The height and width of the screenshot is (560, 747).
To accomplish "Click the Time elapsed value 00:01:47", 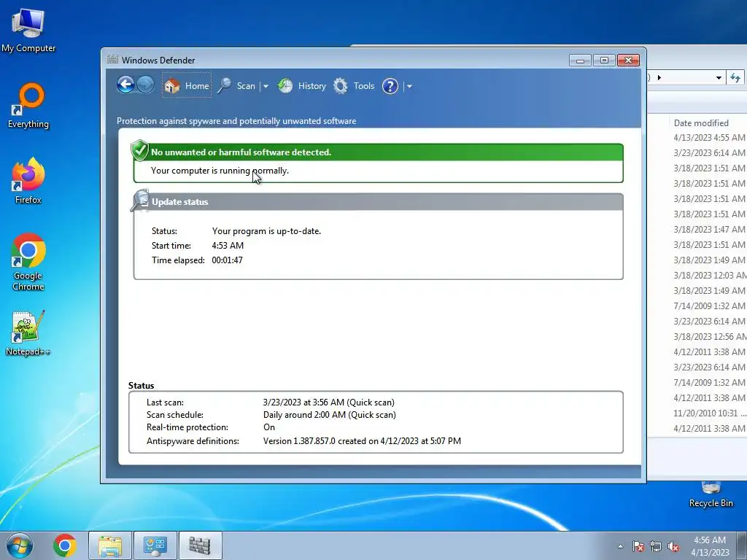I will (228, 260).
